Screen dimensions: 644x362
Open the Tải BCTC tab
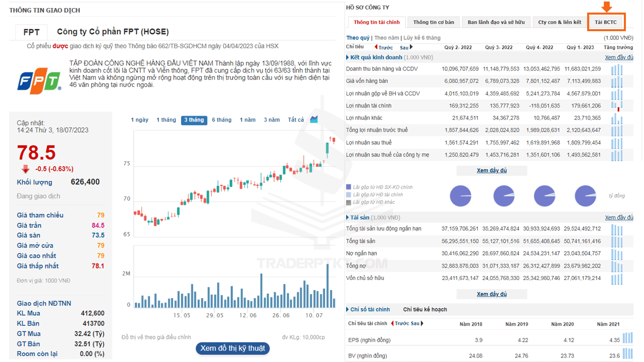pos(605,22)
